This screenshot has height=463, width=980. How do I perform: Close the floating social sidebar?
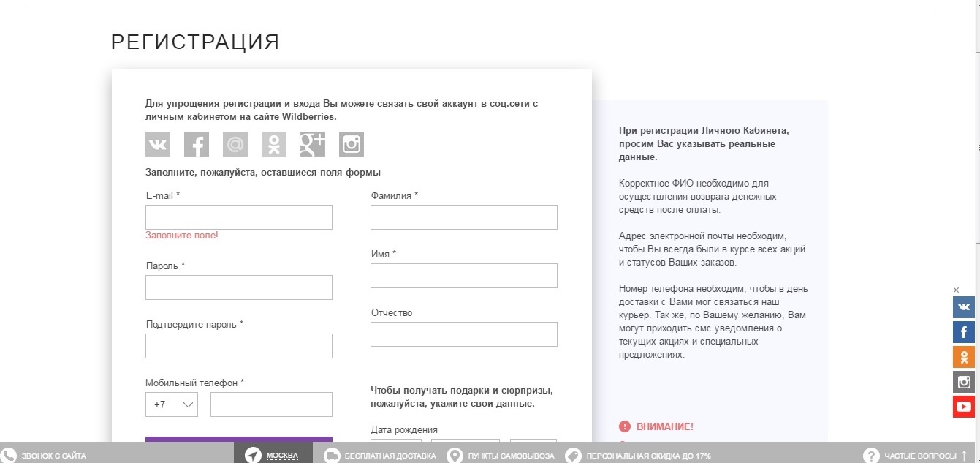pyautogui.click(x=957, y=290)
